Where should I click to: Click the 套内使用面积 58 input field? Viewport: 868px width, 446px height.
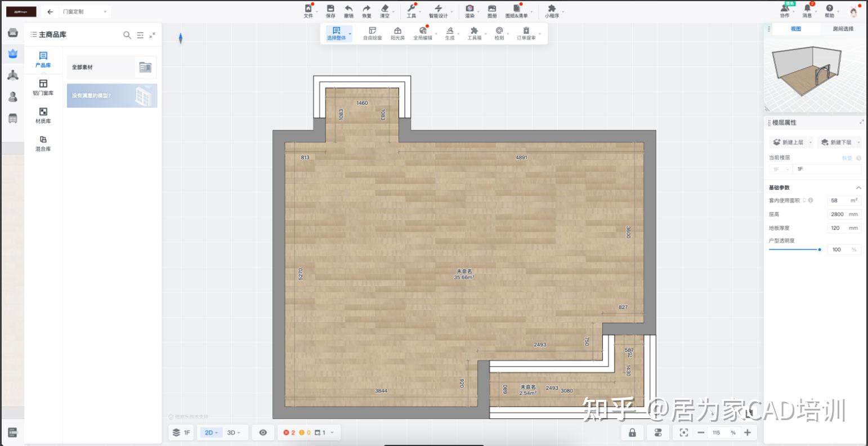844,200
